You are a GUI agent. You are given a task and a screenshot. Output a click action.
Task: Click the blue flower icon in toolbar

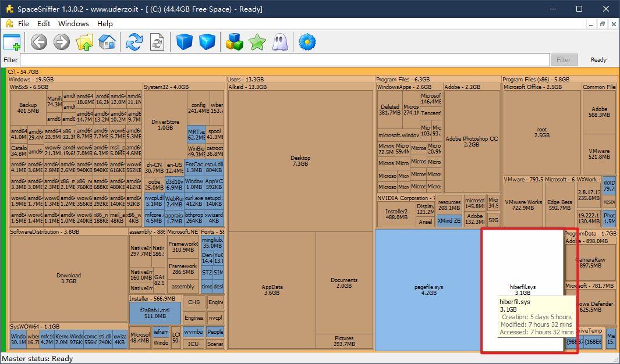[307, 42]
